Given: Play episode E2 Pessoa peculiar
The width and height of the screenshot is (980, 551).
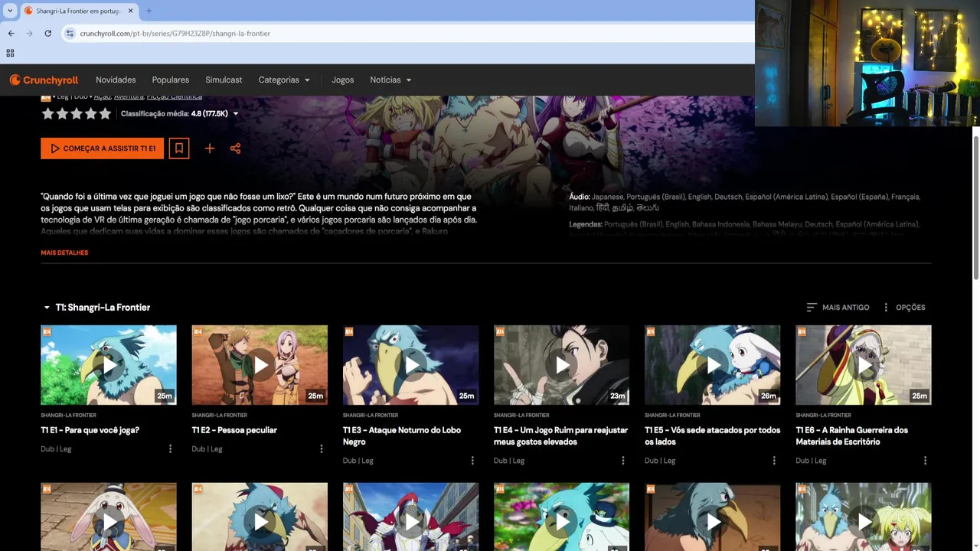Looking at the screenshot, I should 260,365.
